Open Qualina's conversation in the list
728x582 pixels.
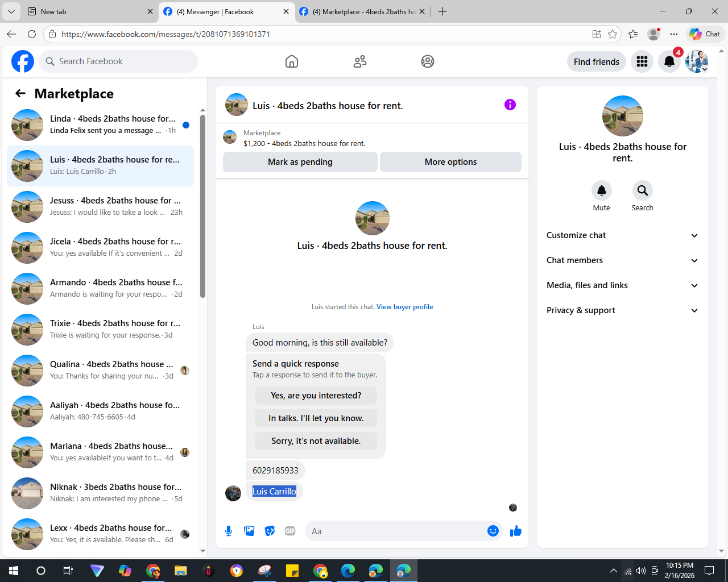click(101, 371)
